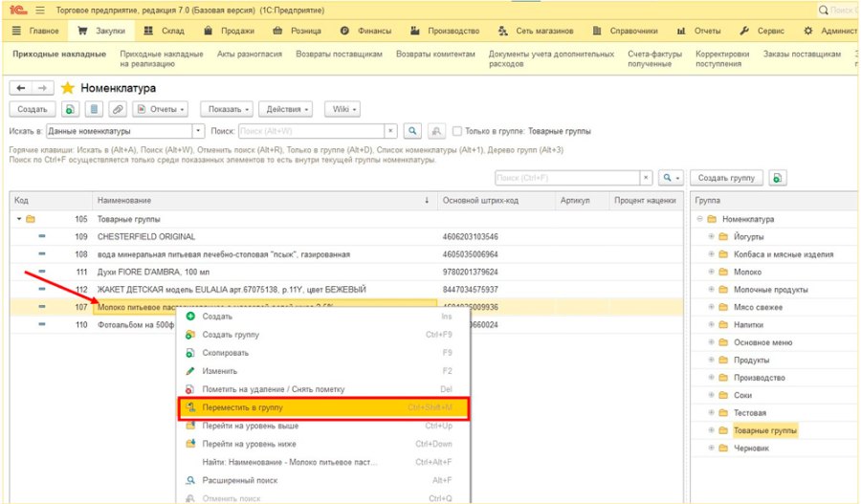Collapse the Товарные группы folder row

[19, 219]
